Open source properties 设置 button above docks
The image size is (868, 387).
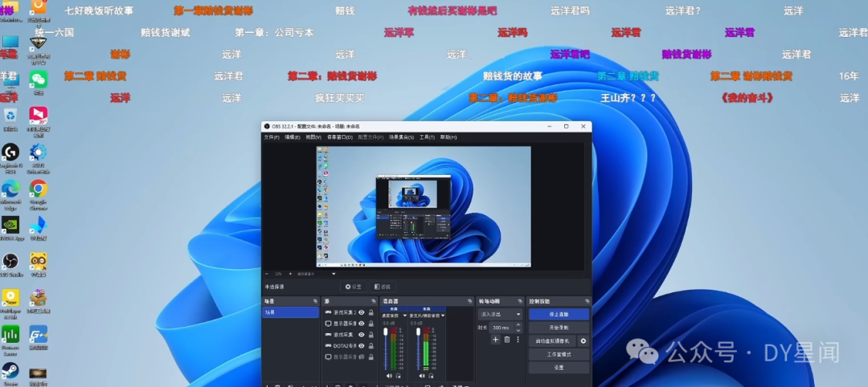(x=353, y=287)
